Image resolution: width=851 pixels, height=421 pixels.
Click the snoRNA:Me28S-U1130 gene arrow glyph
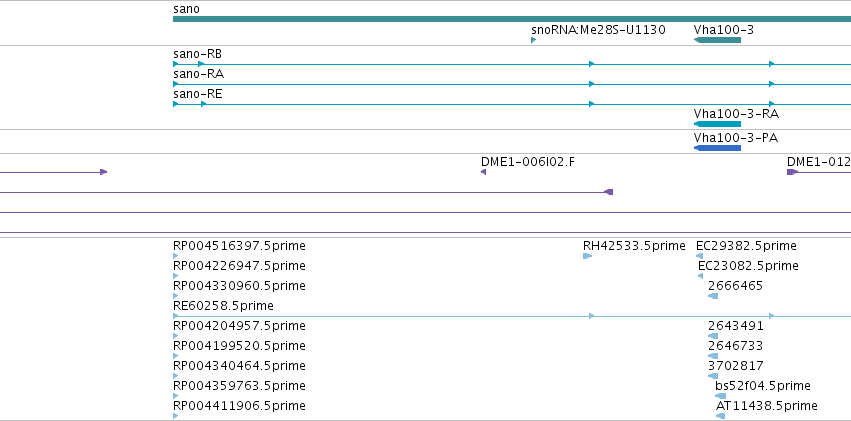click(534, 40)
